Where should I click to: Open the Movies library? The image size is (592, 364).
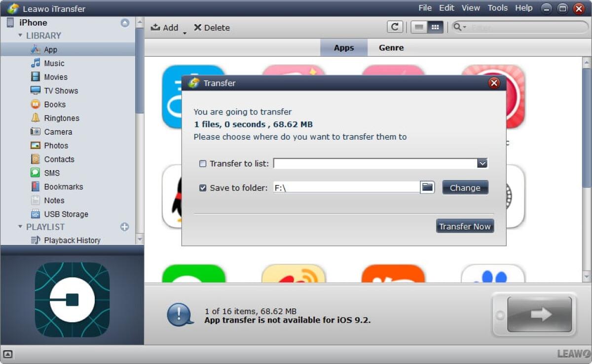point(56,77)
